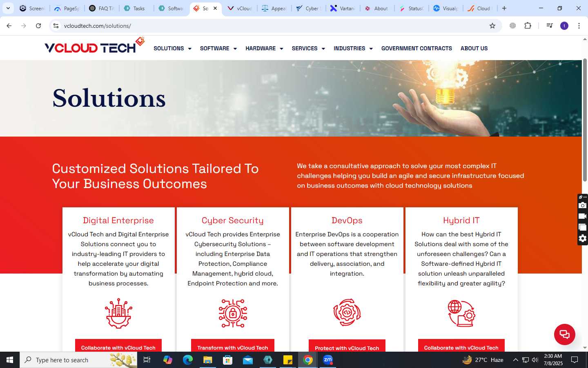Open Task View from the taskbar
Viewport: 588px width, 368px height.
pos(147,360)
